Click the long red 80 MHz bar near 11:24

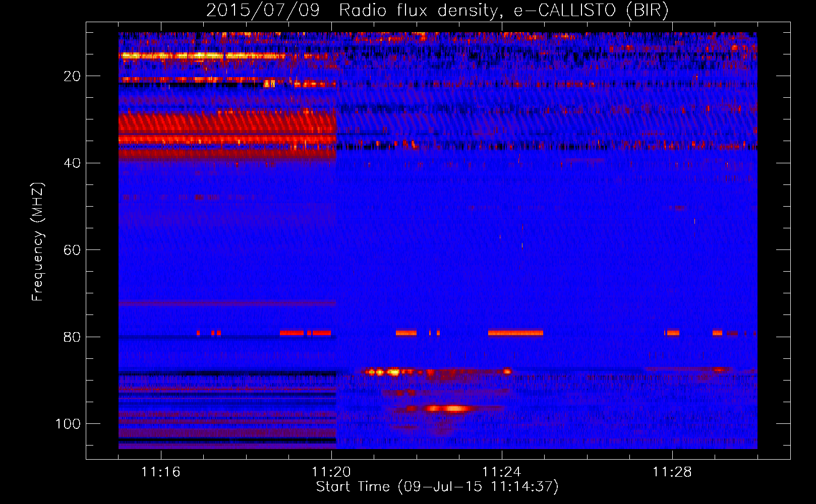(x=515, y=333)
